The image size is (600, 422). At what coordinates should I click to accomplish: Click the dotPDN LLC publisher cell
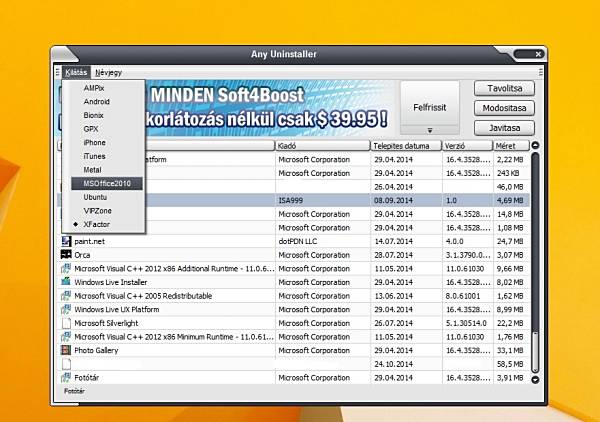click(323, 241)
